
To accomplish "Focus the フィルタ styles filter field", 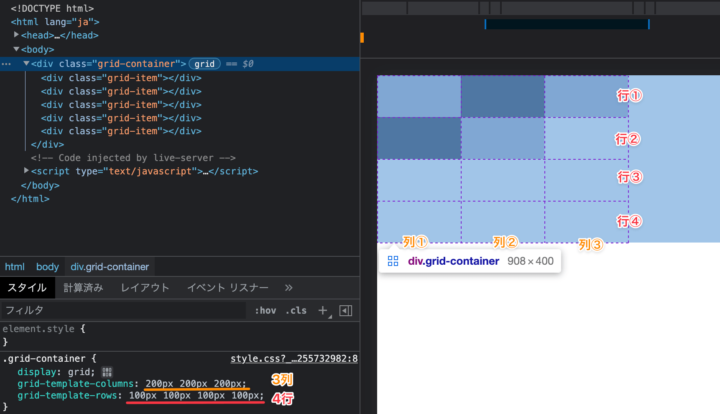I will [123, 311].
